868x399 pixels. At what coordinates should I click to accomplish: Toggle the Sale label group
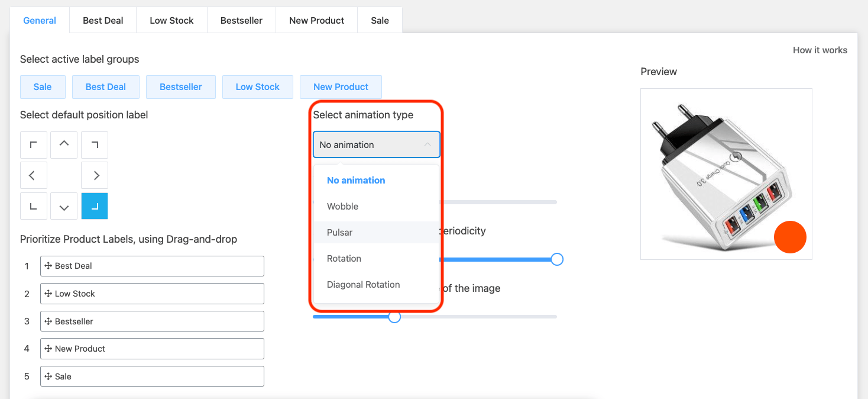click(x=42, y=86)
